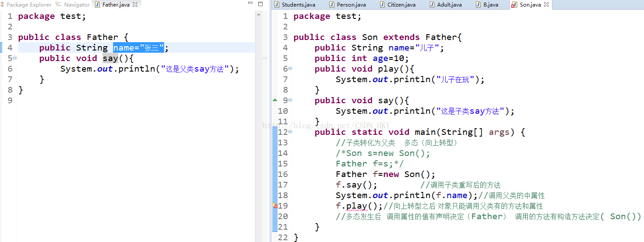
Task: Close the Father.java tab
Action: click(x=135, y=4)
